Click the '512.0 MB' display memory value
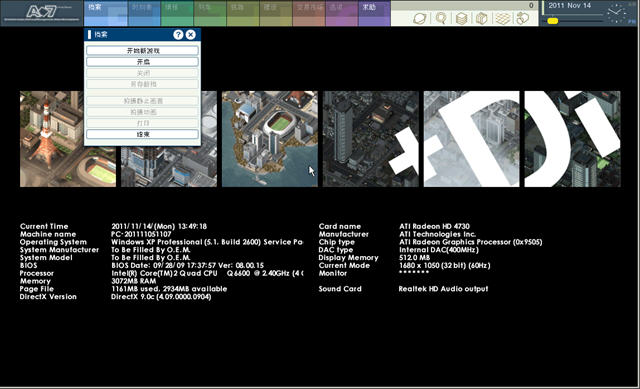Image resolution: width=640 pixels, height=389 pixels. tap(414, 258)
